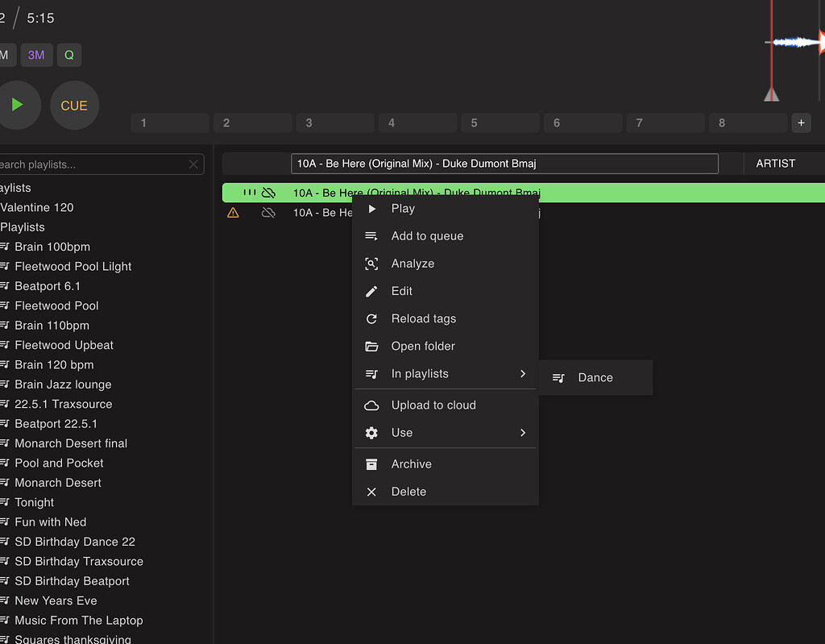
Task: Toggle the purple 3M button
Action: (x=36, y=55)
